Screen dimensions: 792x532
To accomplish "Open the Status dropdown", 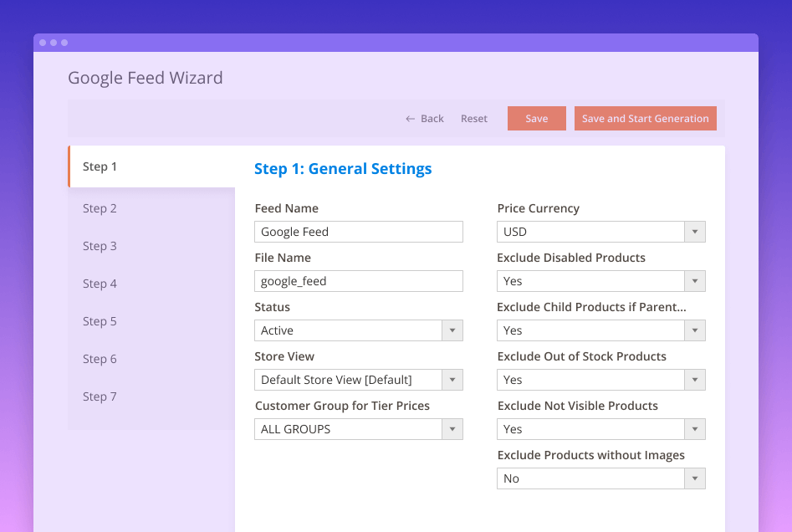I will tap(358, 330).
